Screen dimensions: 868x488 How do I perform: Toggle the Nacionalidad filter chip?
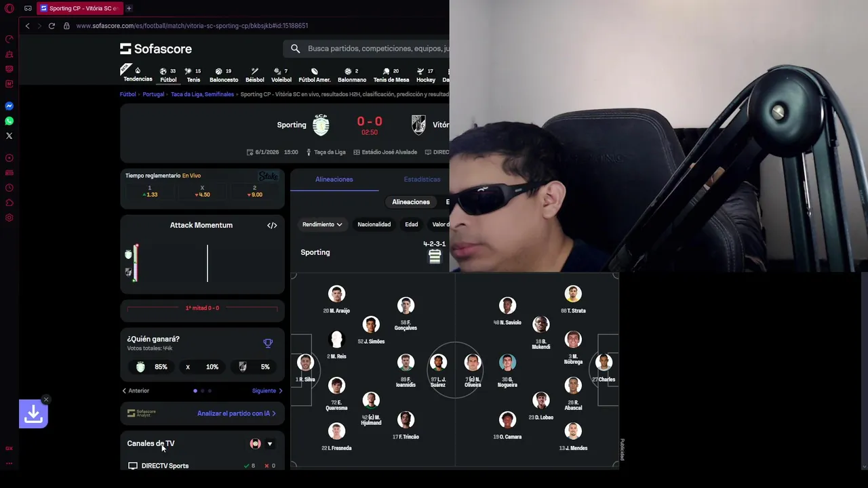pyautogui.click(x=374, y=224)
